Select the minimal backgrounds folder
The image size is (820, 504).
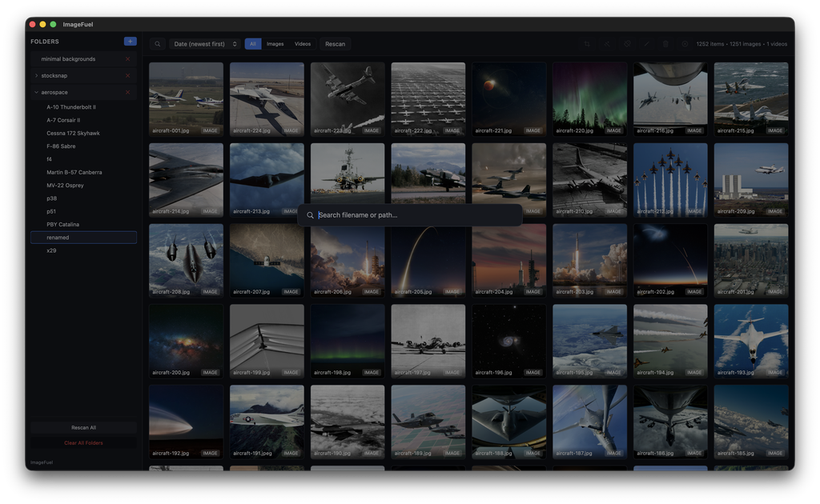[83, 59]
